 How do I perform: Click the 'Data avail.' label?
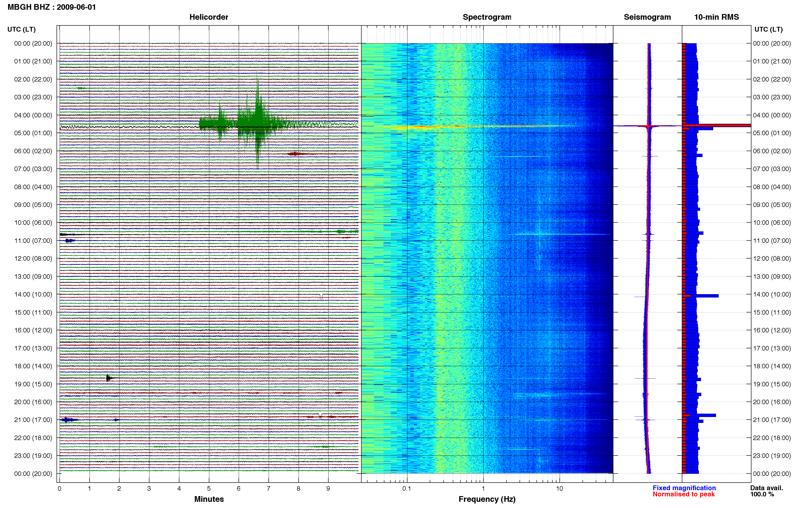(x=767, y=488)
